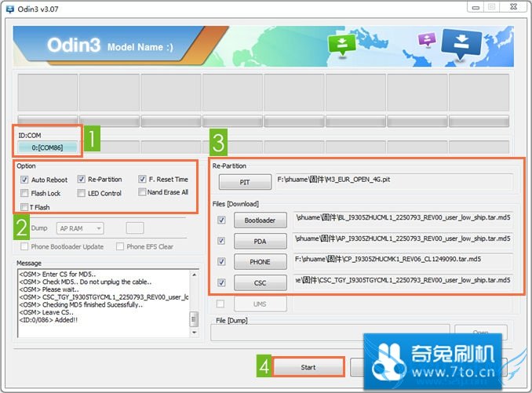
Task: Toggle the PHONE file checkbox
Action: pyautogui.click(x=221, y=261)
